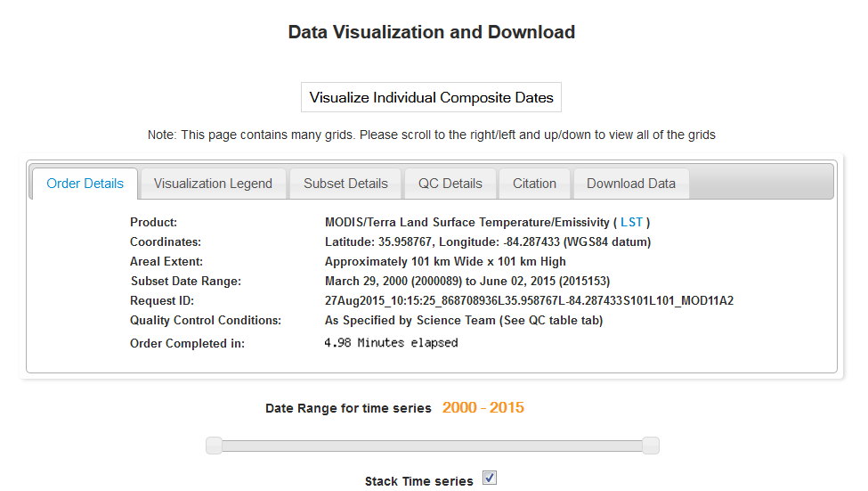This screenshot has width=868, height=491.
Task: Click the right handle of the date range slider
Action: coord(651,446)
